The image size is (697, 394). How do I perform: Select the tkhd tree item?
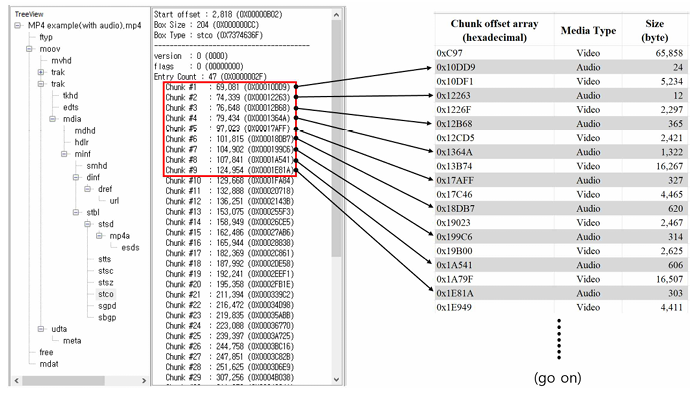click(70, 96)
